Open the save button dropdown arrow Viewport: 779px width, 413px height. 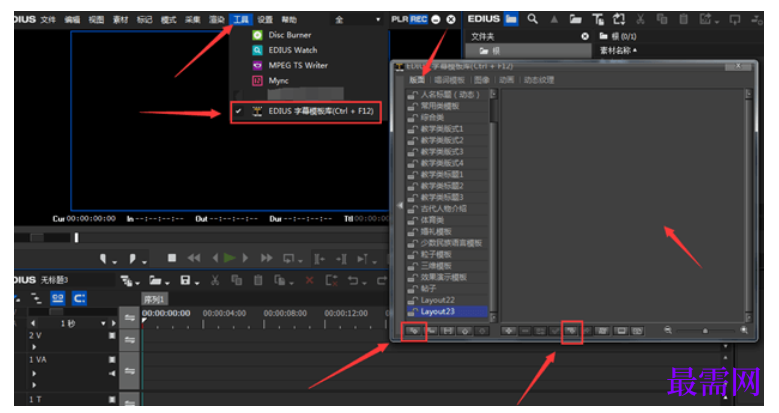197,283
